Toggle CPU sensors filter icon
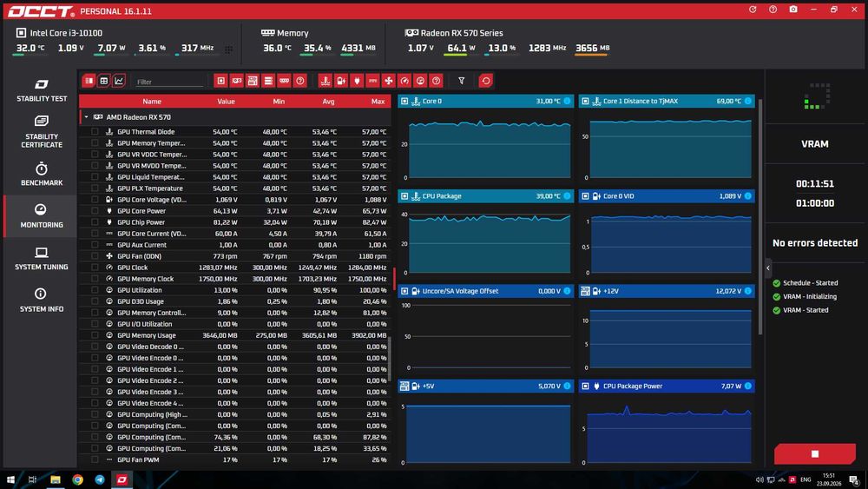The width and height of the screenshot is (868, 489). 220,81
